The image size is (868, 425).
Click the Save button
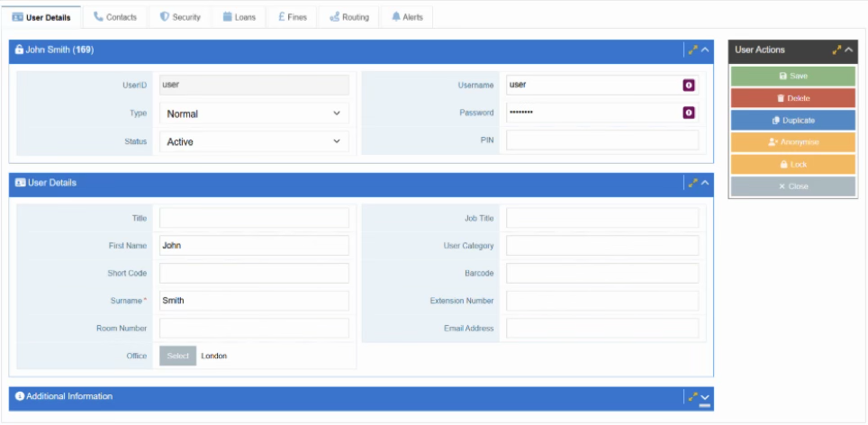click(x=792, y=77)
